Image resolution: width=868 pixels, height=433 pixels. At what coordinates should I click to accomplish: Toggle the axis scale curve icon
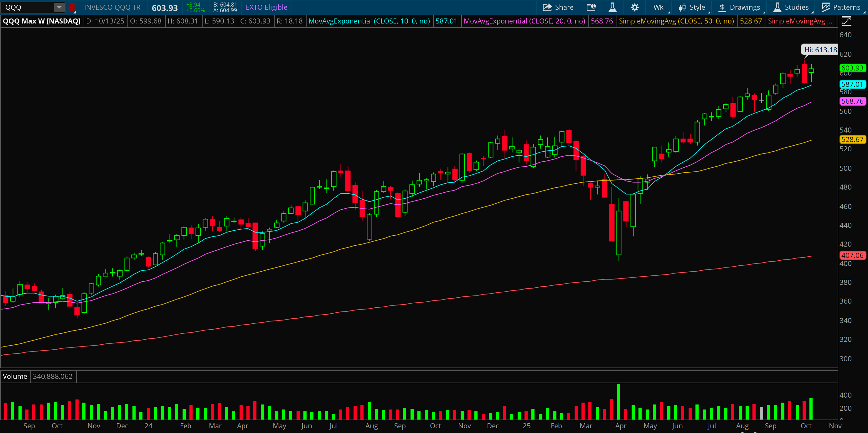click(x=846, y=22)
